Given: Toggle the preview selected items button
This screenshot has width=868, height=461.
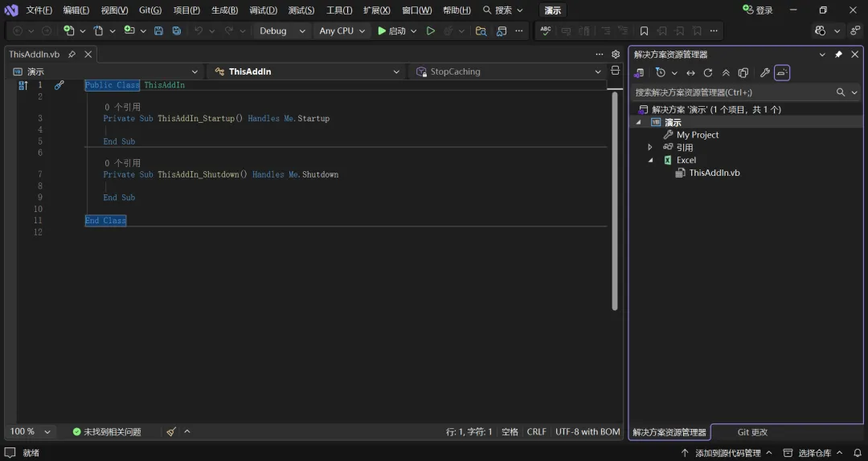Looking at the screenshot, I should 782,73.
